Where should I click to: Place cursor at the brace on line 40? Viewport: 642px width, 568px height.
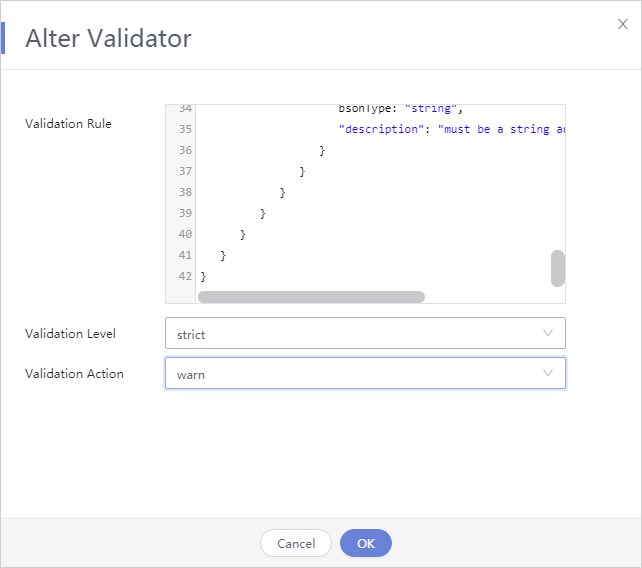243,235
